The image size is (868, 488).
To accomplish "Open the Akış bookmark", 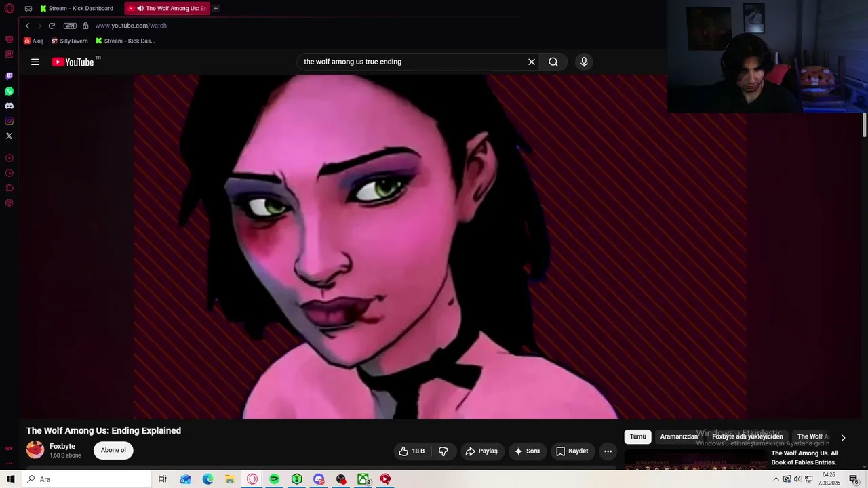I will (x=33, y=41).
